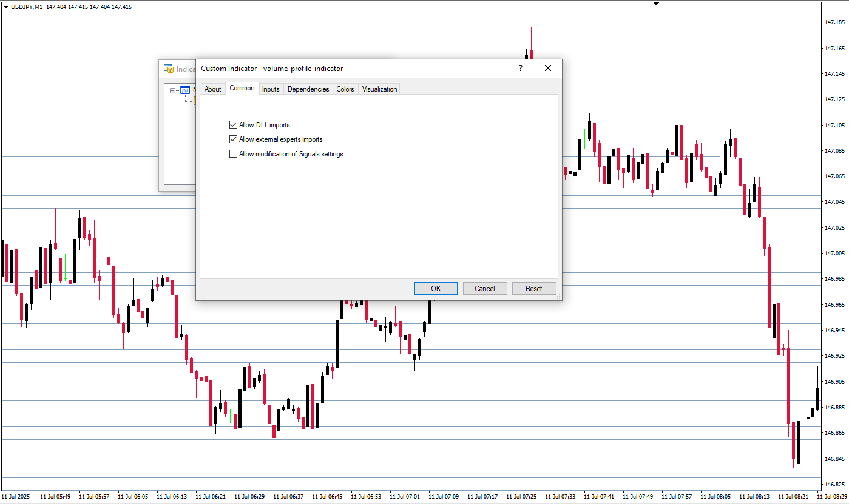849x504 pixels.
Task: Open the Colors tab
Action: [345, 89]
